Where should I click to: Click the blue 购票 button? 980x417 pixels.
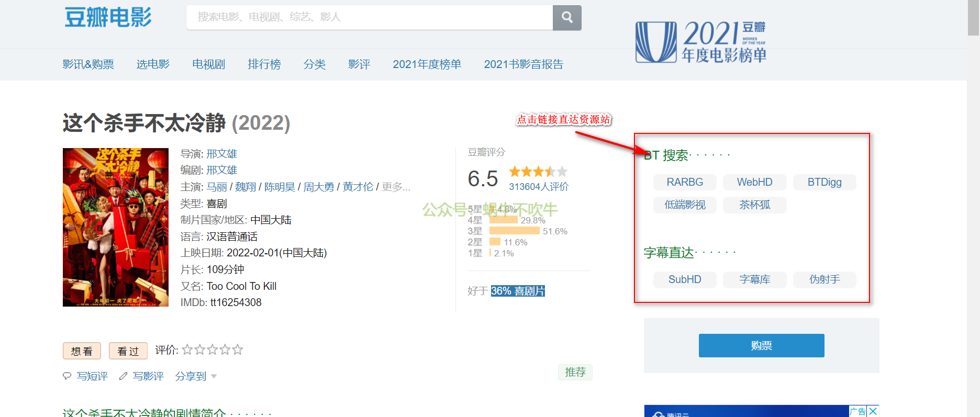(761, 345)
